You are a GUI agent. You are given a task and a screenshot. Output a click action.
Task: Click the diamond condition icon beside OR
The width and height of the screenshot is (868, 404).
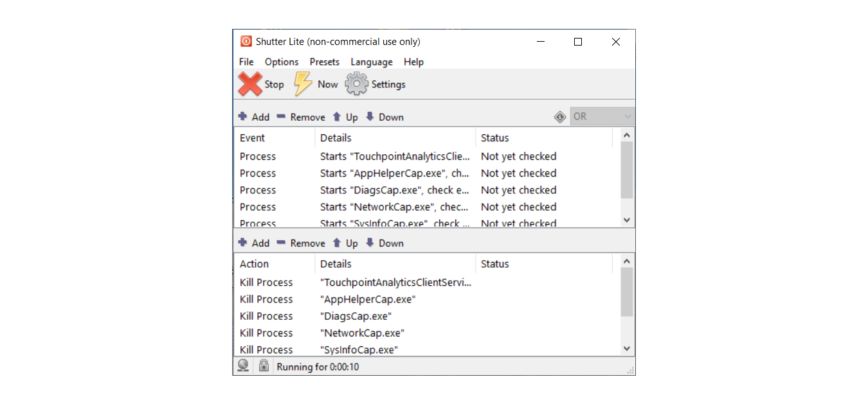pyautogui.click(x=560, y=117)
